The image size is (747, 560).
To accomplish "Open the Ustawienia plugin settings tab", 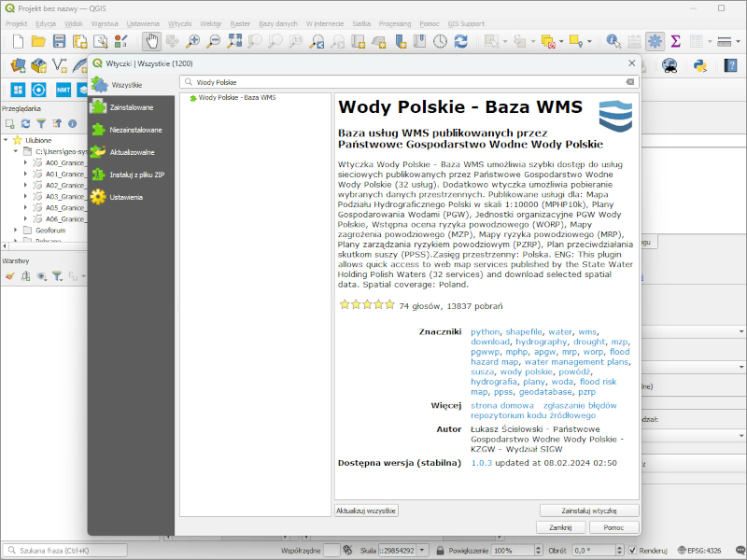I will (131, 197).
